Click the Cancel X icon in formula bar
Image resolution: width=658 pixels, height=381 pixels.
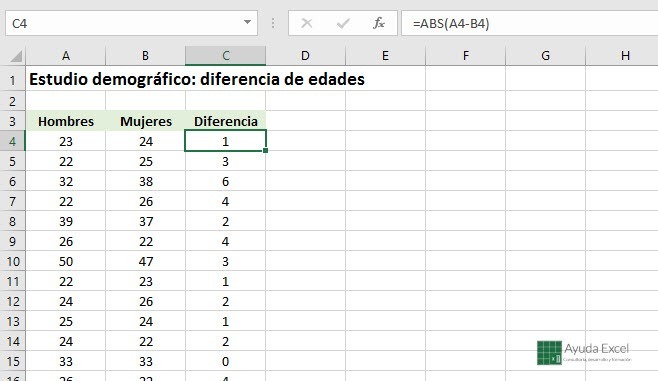(x=307, y=23)
